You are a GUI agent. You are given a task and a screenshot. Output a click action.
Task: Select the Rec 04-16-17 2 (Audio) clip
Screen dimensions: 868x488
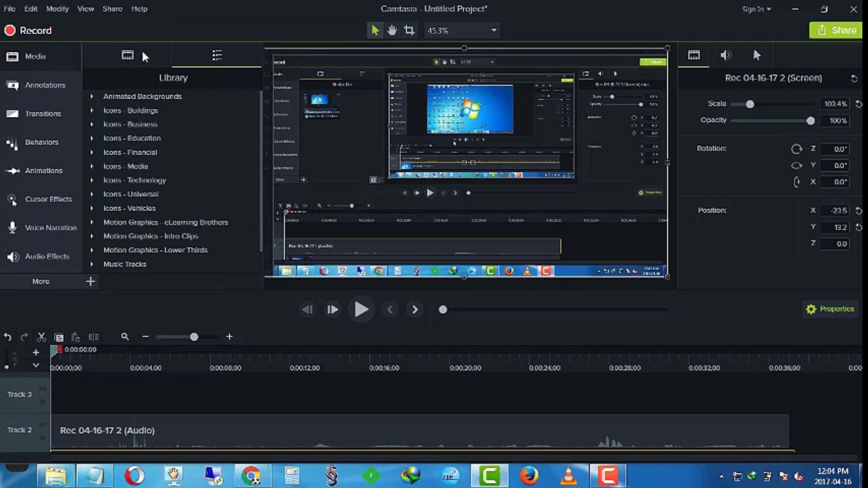pyautogui.click(x=419, y=432)
